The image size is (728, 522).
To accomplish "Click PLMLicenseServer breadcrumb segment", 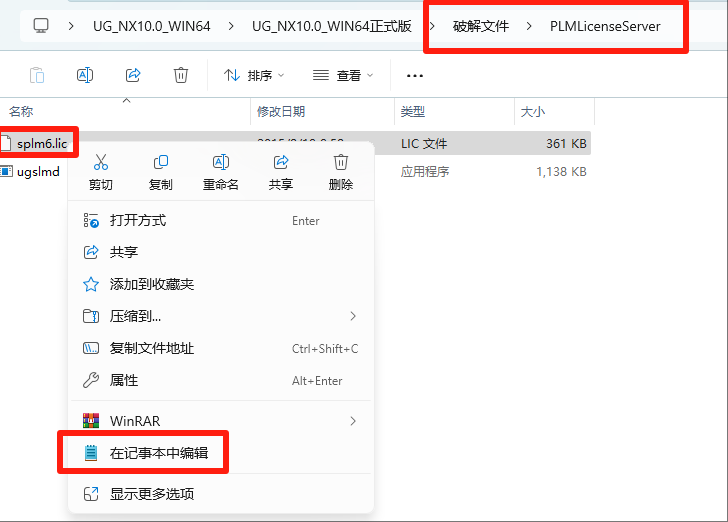I will (x=605, y=26).
